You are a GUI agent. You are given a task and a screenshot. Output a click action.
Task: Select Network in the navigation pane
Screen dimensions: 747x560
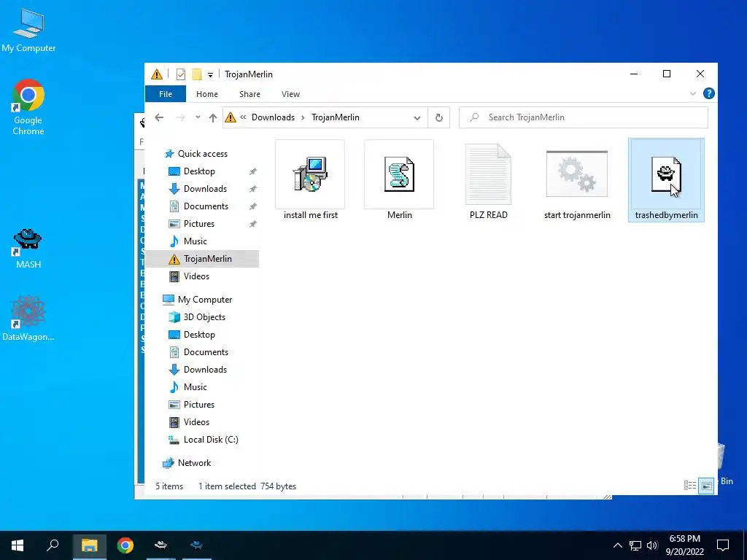point(194,463)
